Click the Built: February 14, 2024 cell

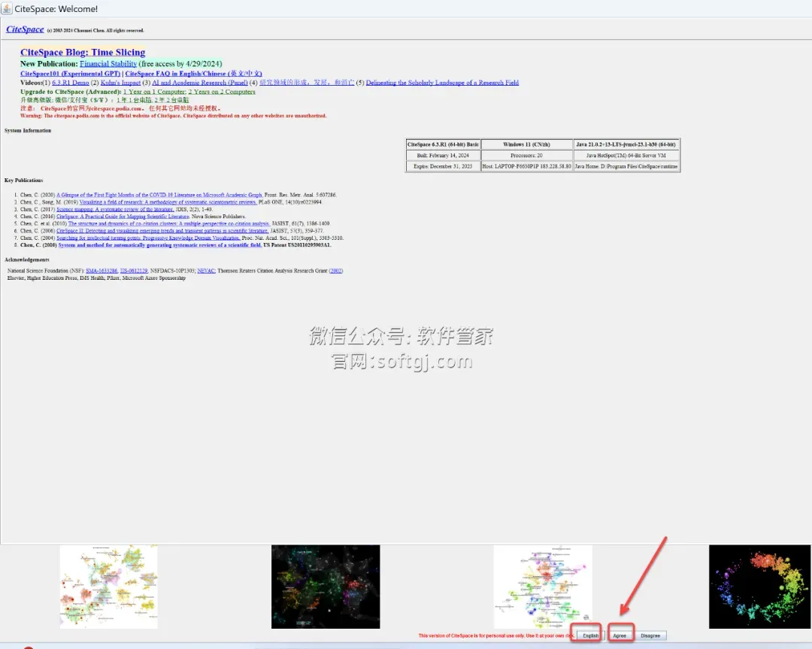point(444,156)
